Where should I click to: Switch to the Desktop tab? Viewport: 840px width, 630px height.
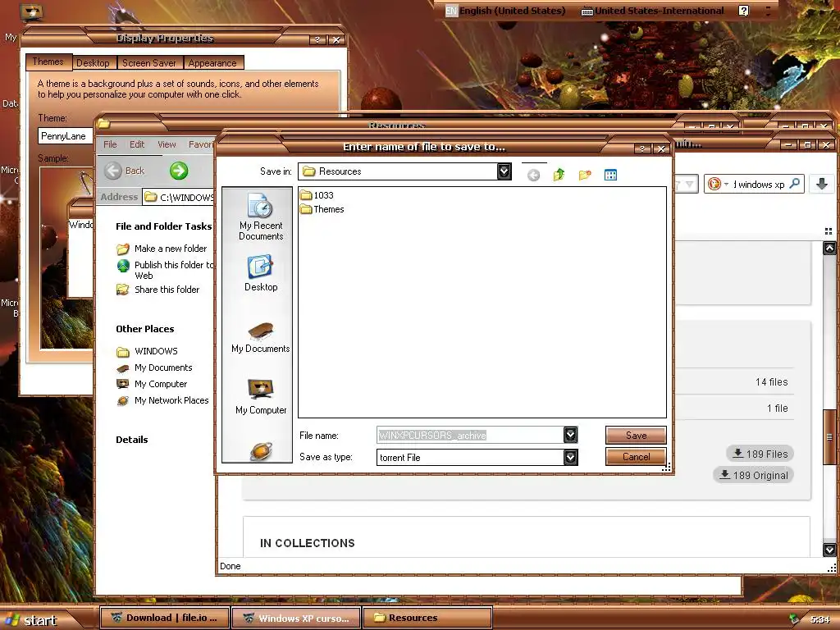(93, 63)
